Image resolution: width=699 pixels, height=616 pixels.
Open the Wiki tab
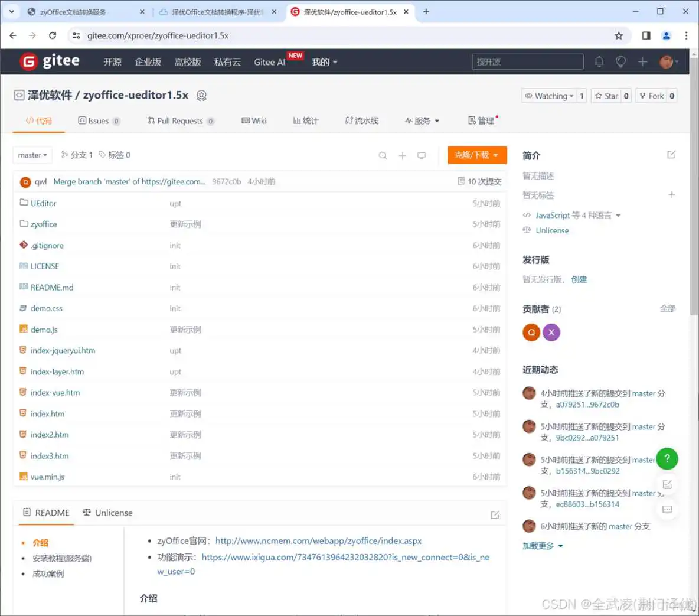tap(254, 120)
